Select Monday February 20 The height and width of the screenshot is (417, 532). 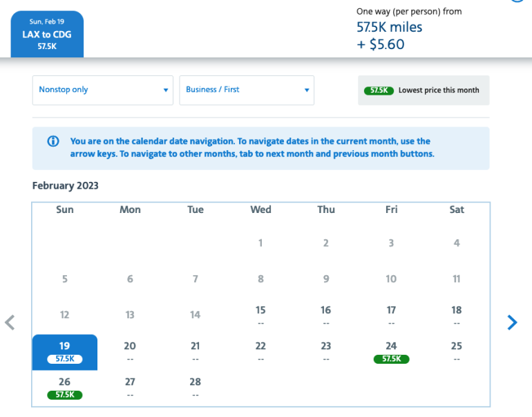(130, 351)
